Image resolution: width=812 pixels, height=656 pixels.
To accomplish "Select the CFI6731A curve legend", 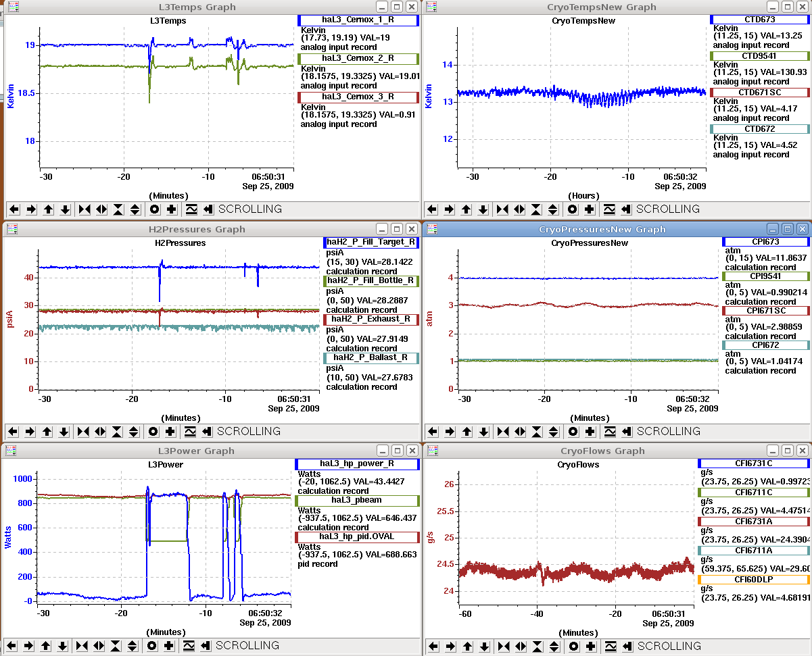I will pos(754,521).
